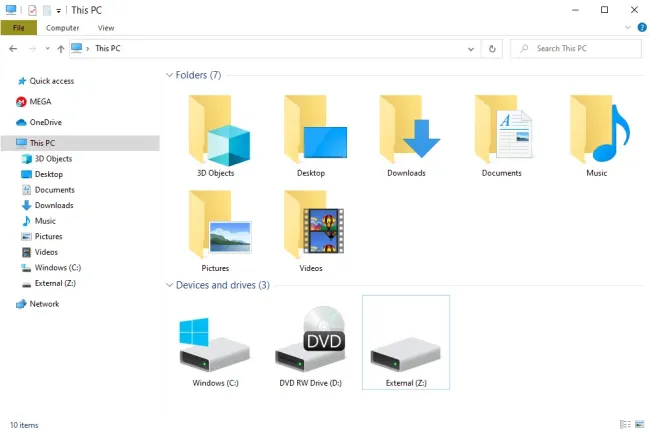Open the Computer ribbon tab
This screenshot has width=650, height=433.
pos(62,28)
